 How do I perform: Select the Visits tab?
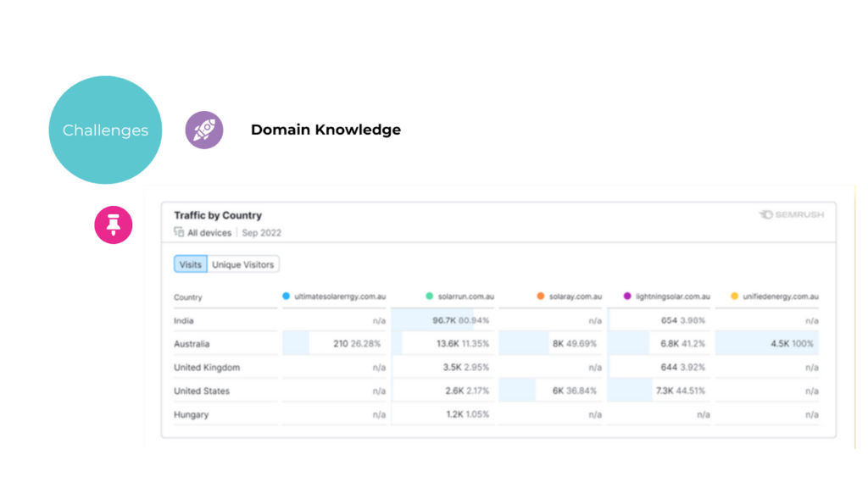[191, 264]
